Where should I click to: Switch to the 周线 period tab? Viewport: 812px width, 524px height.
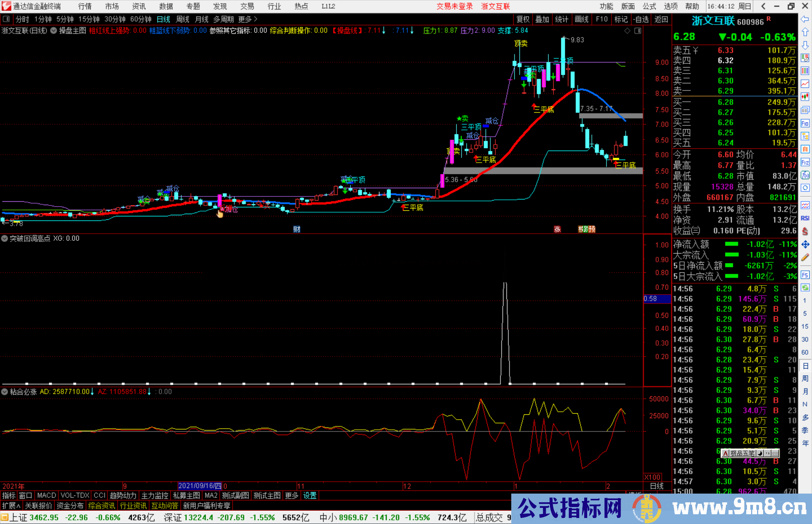click(183, 19)
